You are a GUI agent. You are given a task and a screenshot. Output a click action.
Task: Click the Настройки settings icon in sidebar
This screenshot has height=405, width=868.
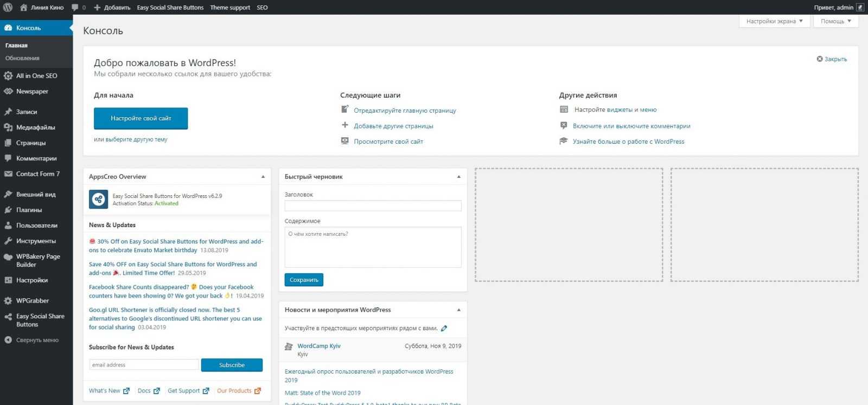(8, 280)
